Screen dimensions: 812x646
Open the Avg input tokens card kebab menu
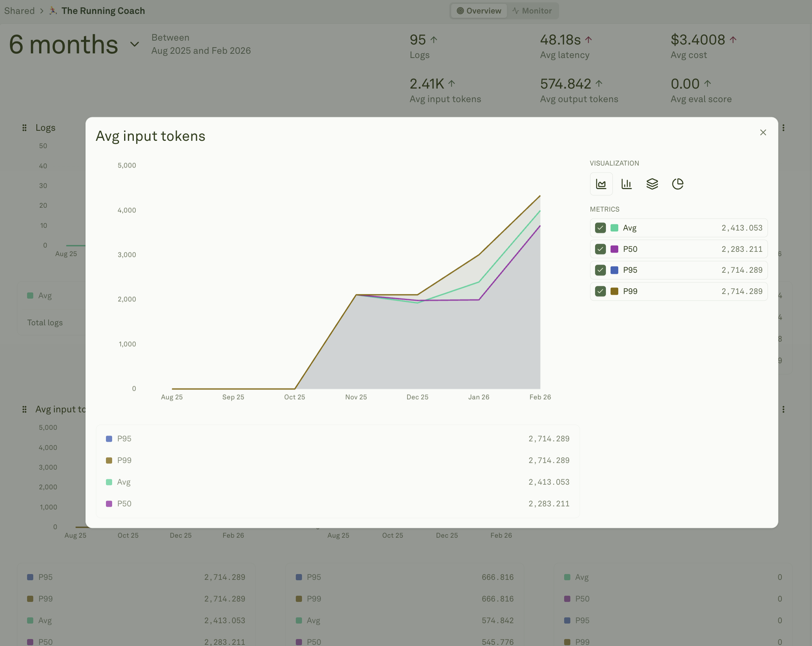coord(784,409)
